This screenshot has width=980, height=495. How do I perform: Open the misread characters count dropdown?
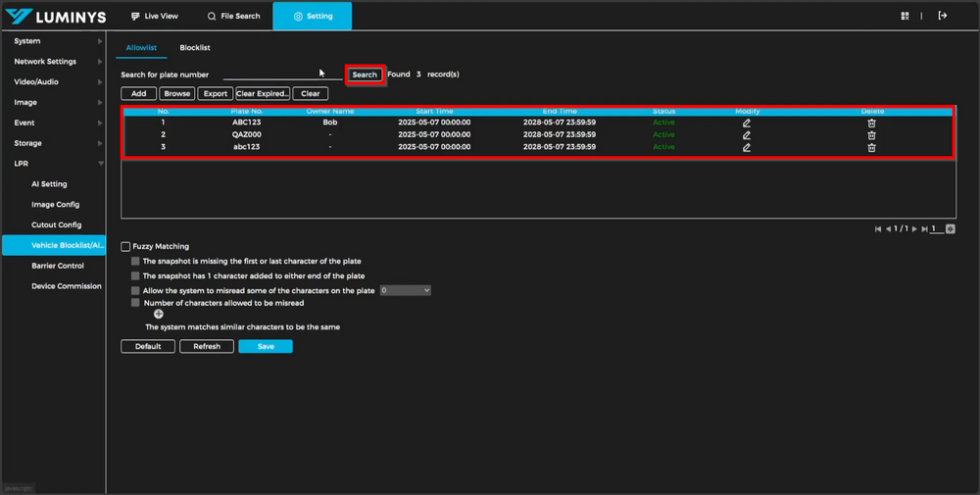406,291
